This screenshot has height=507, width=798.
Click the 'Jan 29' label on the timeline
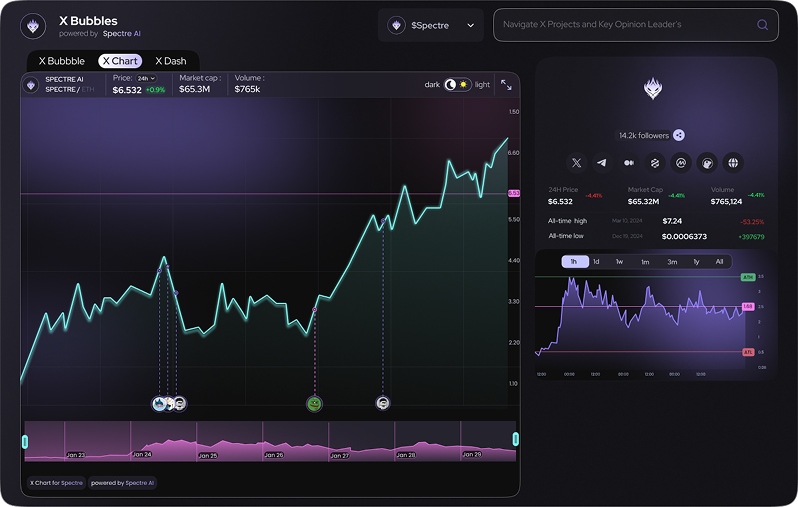click(472, 454)
